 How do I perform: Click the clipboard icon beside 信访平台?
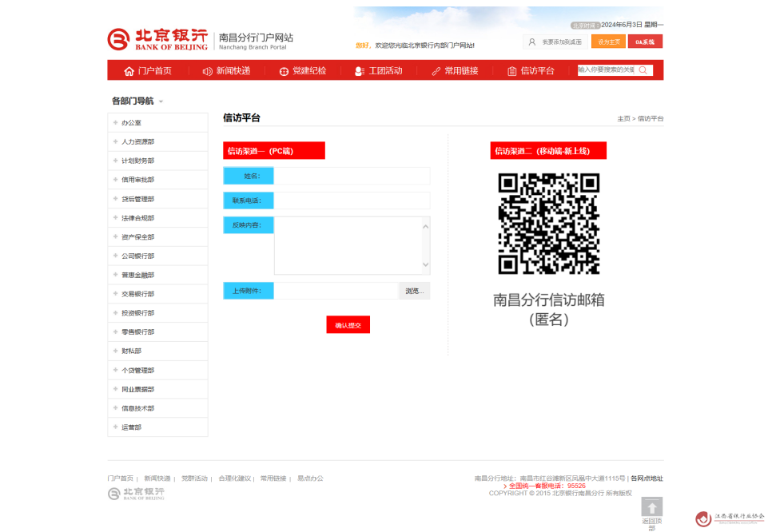click(512, 71)
